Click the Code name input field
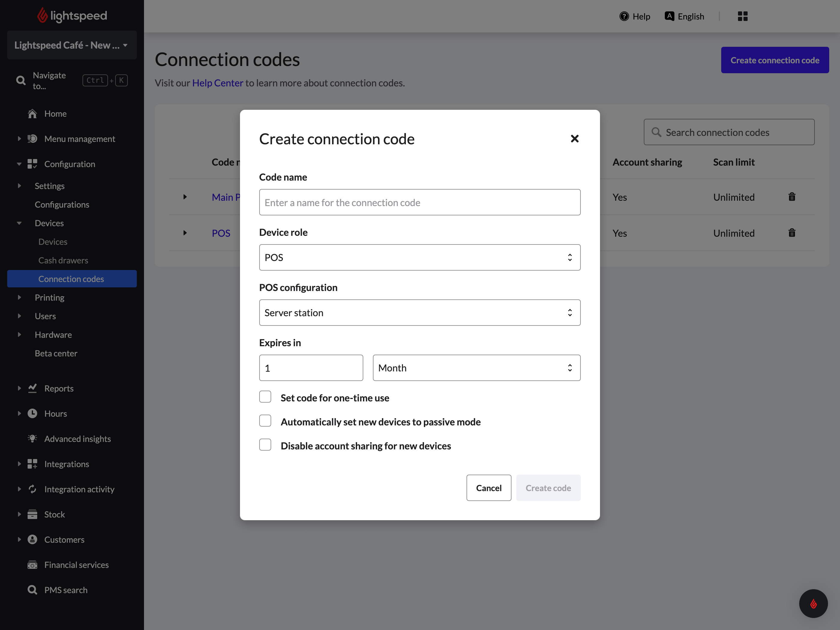This screenshot has width=840, height=630. point(420,202)
